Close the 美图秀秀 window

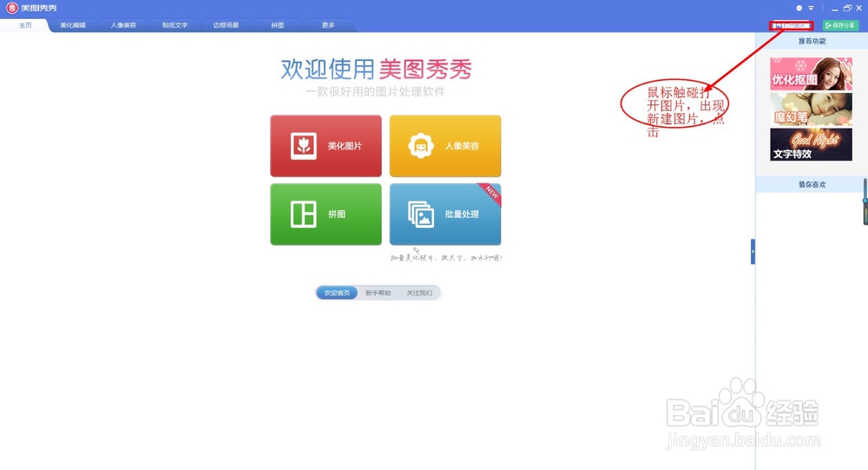pyautogui.click(x=859, y=9)
